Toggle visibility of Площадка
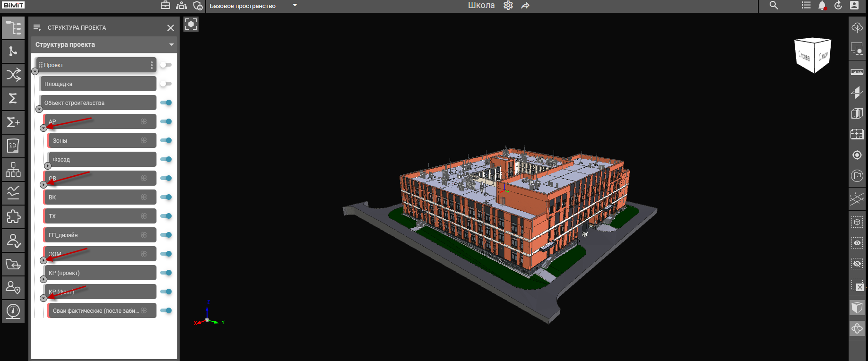868x361 pixels. click(x=165, y=84)
